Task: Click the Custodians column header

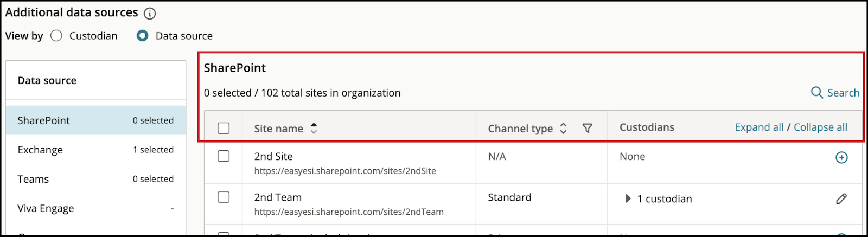Action: 647,127
